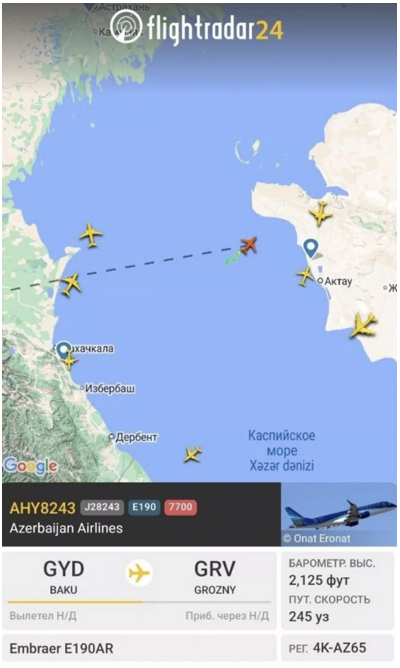Click the yellow plane beside Актау label

click(305, 276)
